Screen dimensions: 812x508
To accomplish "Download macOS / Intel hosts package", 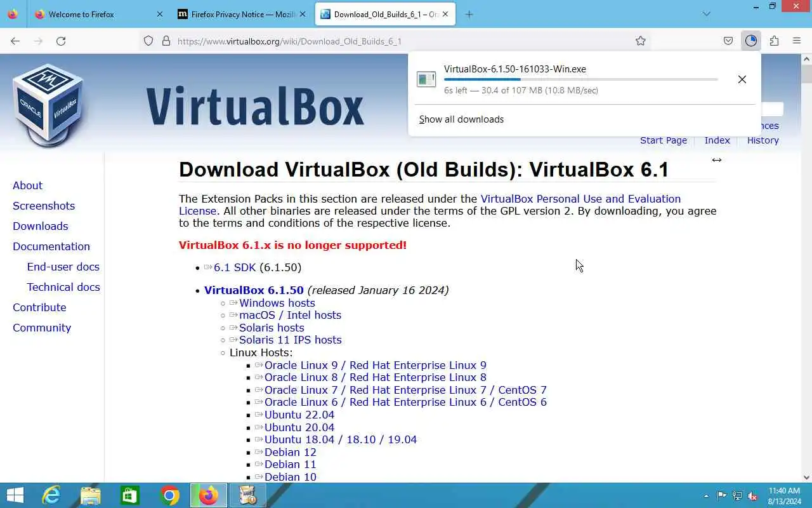I will click(x=290, y=315).
